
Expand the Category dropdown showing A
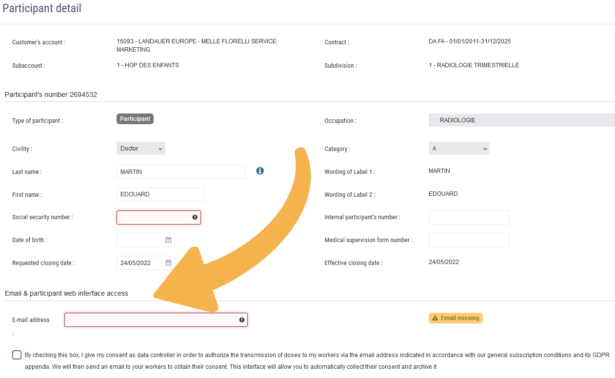point(459,149)
